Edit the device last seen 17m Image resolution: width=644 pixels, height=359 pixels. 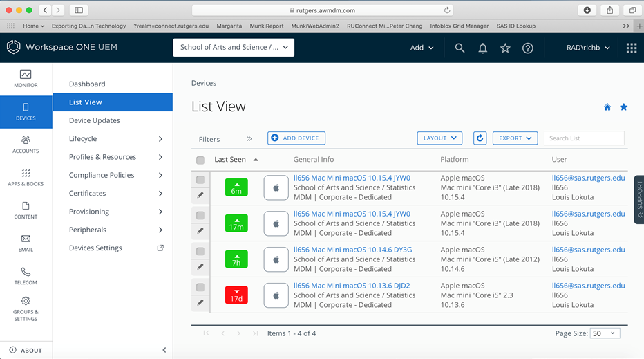tap(200, 231)
